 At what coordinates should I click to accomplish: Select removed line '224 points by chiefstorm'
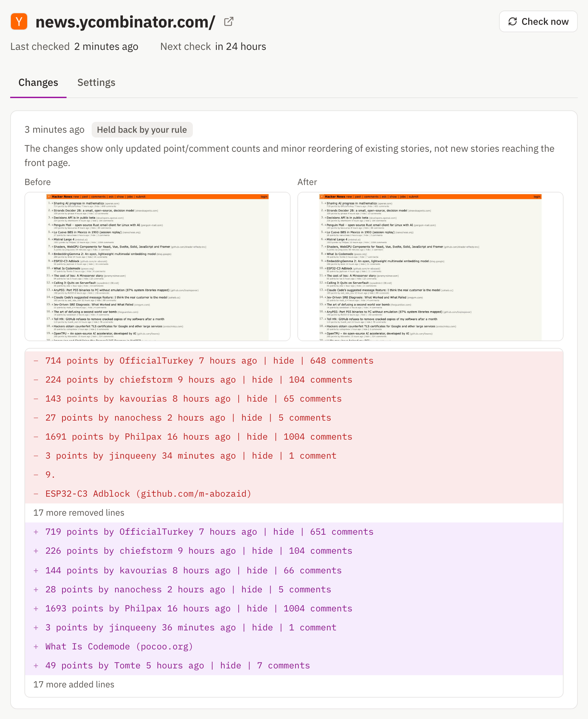294,380
